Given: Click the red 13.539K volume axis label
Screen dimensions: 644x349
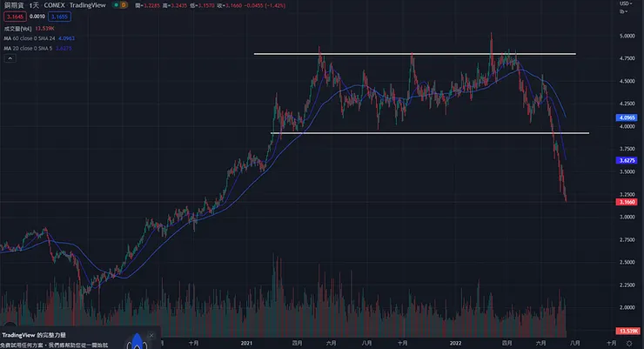Looking at the screenshot, I should (627, 331).
